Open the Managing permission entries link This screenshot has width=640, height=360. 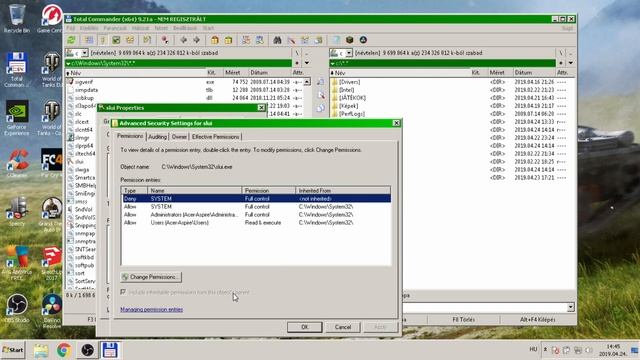(x=151, y=309)
